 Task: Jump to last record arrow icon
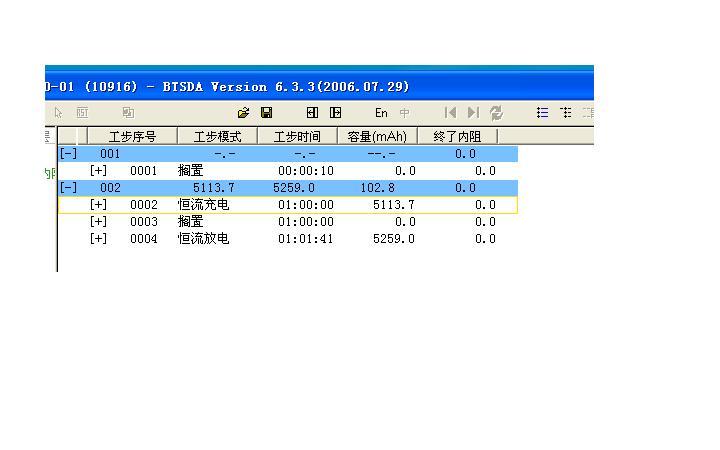click(473, 112)
